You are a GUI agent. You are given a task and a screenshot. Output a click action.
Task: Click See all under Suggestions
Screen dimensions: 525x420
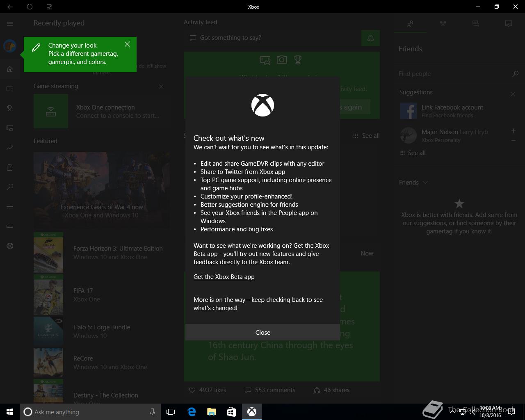413,153
